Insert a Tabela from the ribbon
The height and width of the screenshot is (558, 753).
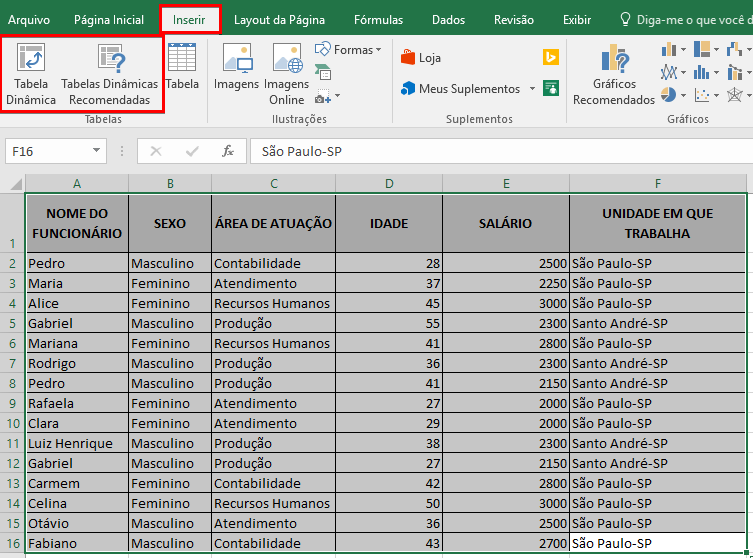[x=182, y=66]
